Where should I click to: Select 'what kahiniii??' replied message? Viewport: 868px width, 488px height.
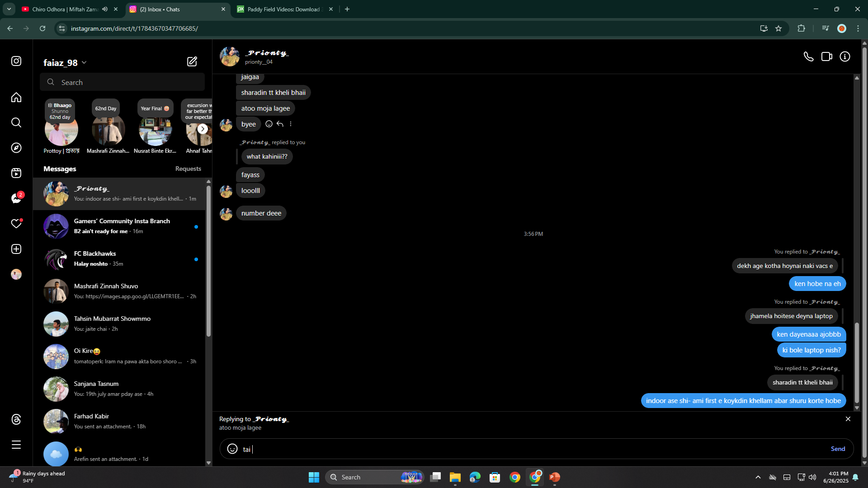coord(267,156)
